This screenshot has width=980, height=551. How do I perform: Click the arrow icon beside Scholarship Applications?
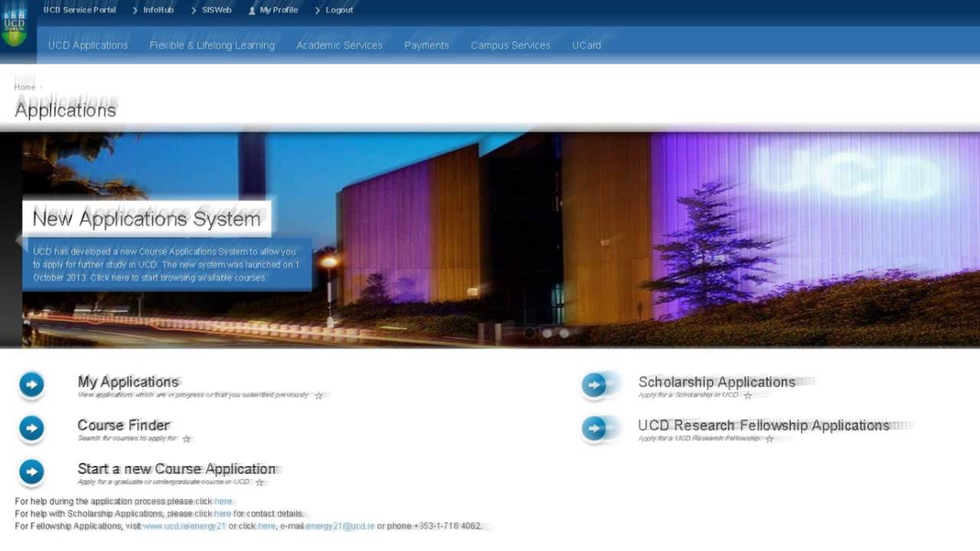594,385
